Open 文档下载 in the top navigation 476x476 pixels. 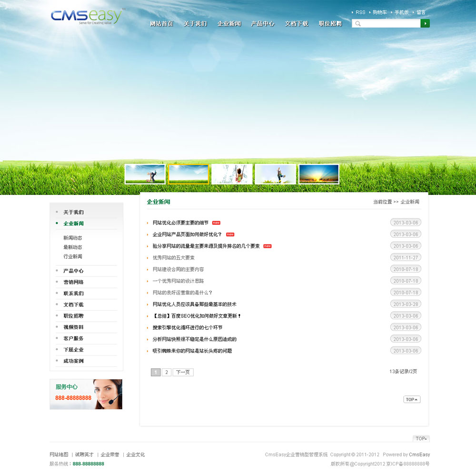point(297,24)
